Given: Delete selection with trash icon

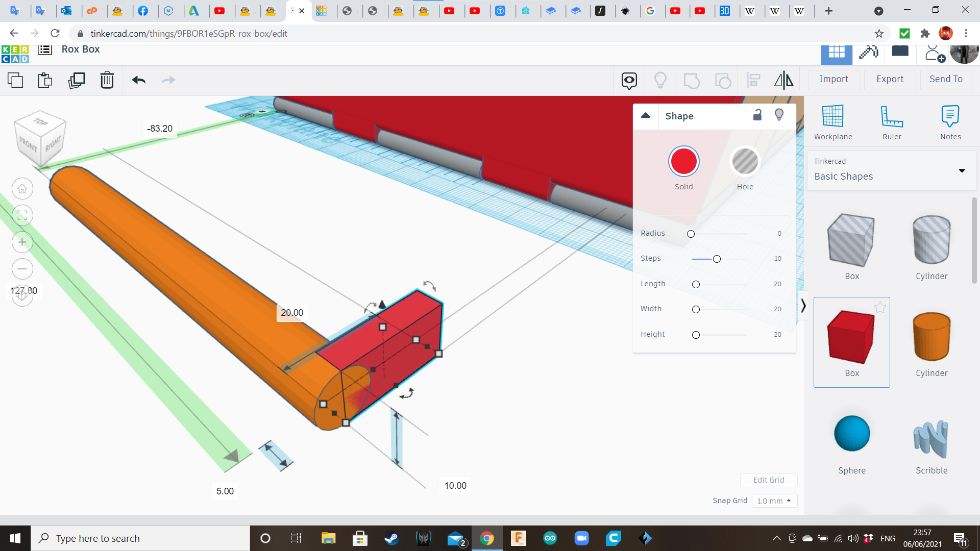Looking at the screenshot, I should click(x=107, y=80).
